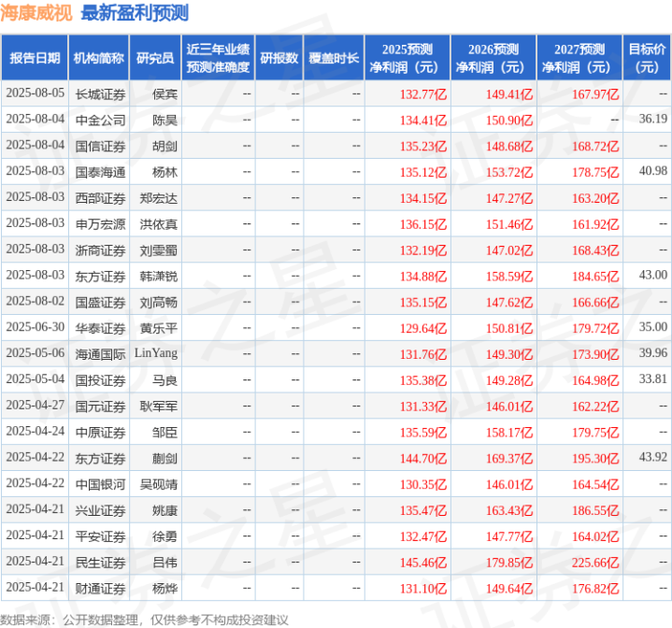
Task: Click 西部证券 institution cell
Action: [100, 198]
